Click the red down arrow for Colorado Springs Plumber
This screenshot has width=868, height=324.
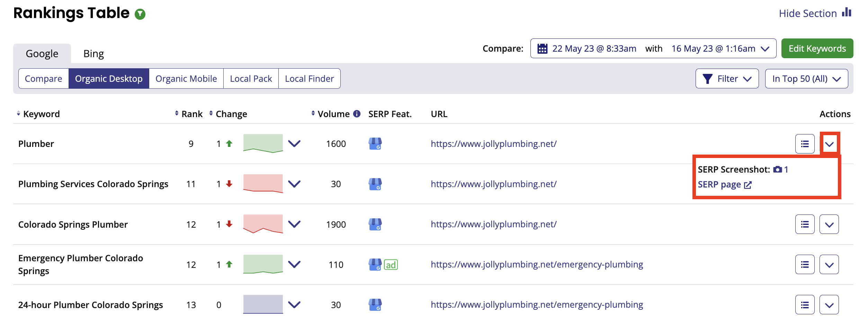(229, 224)
